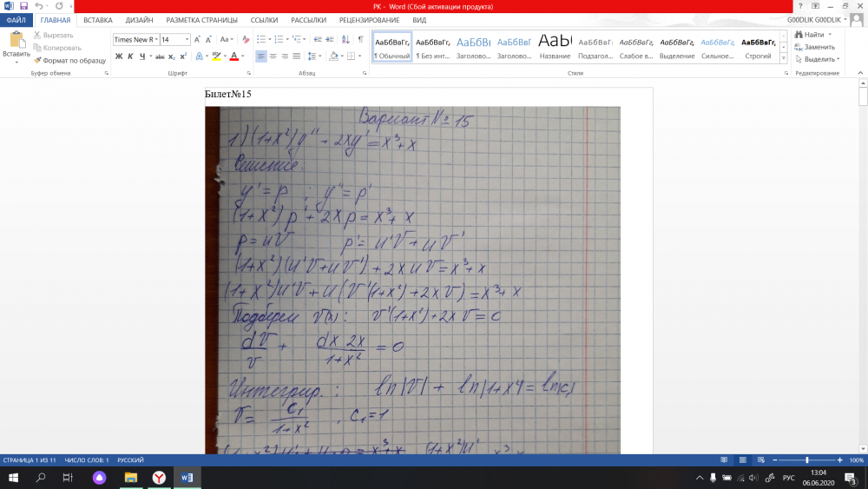Decrease font size with shrink font icon
The width and height of the screenshot is (868, 489).
coord(208,39)
